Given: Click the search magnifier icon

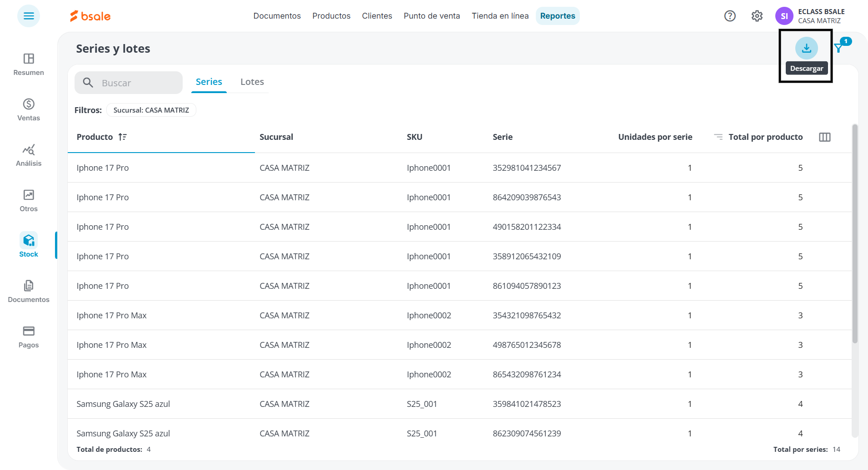Looking at the screenshot, I should tap(88, 83).
